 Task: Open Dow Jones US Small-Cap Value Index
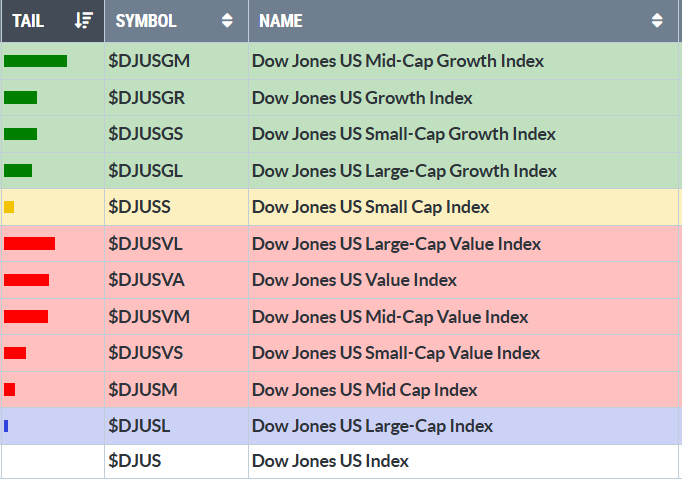(396, 353)
